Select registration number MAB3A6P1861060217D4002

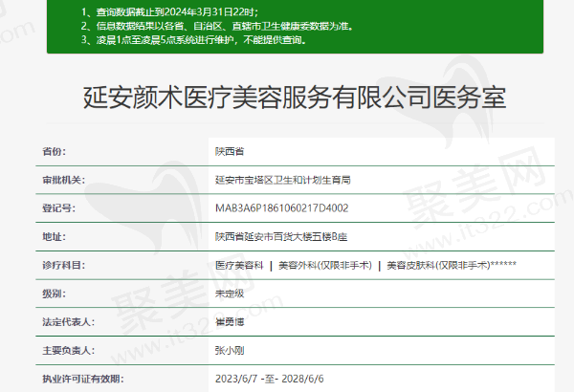click(x=282, y=208)
